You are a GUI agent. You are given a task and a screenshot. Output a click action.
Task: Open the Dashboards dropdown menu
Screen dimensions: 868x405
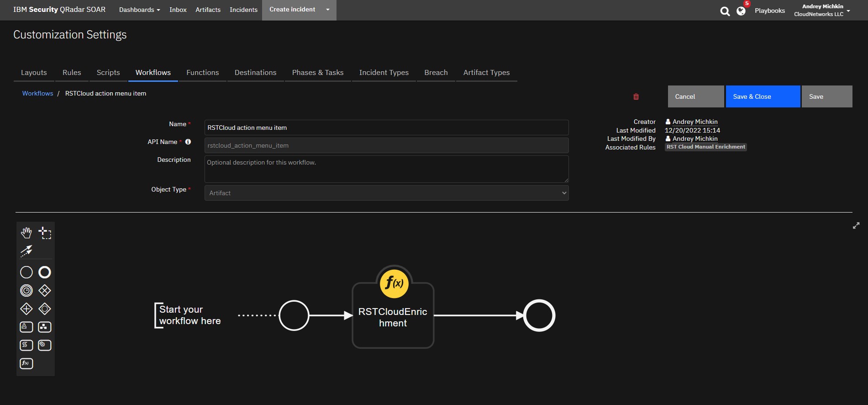point(139,10)
